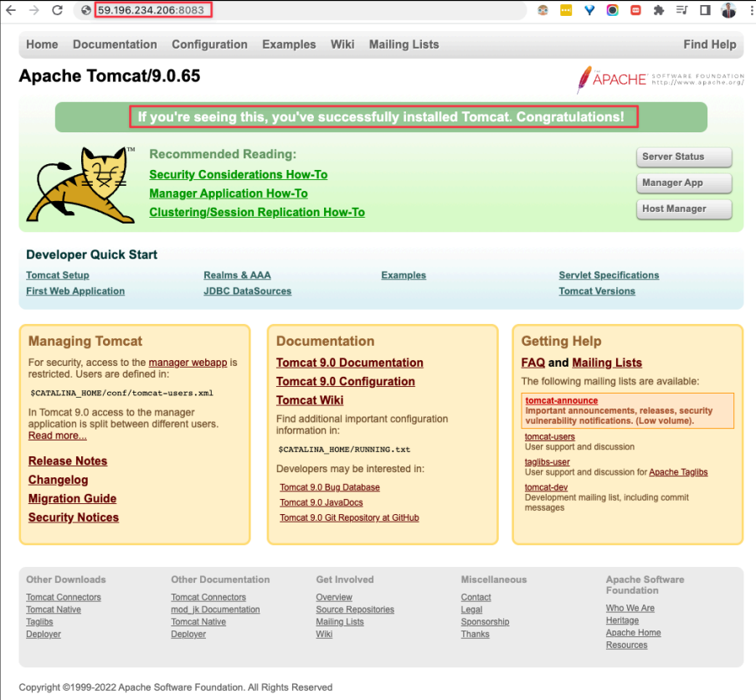Open tomcat-announce mailing list link
Viewport: 756px width, 700px height.
[x=561, y=400]
